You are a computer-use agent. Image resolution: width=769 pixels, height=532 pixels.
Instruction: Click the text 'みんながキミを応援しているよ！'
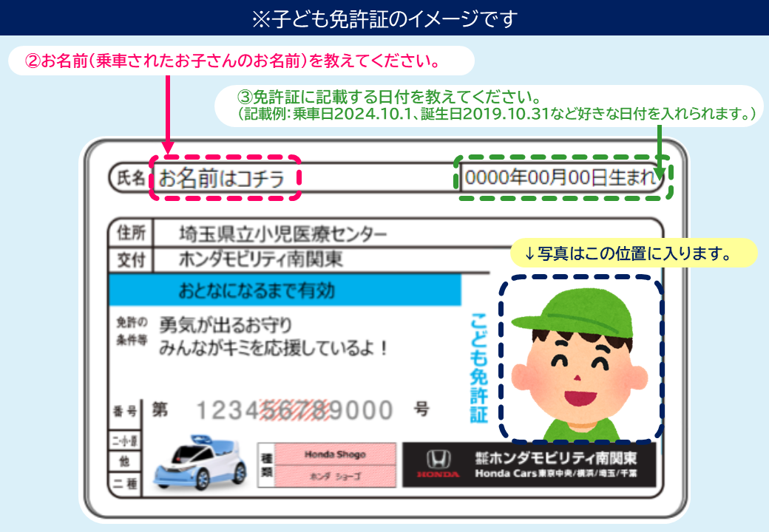[274, 348]
